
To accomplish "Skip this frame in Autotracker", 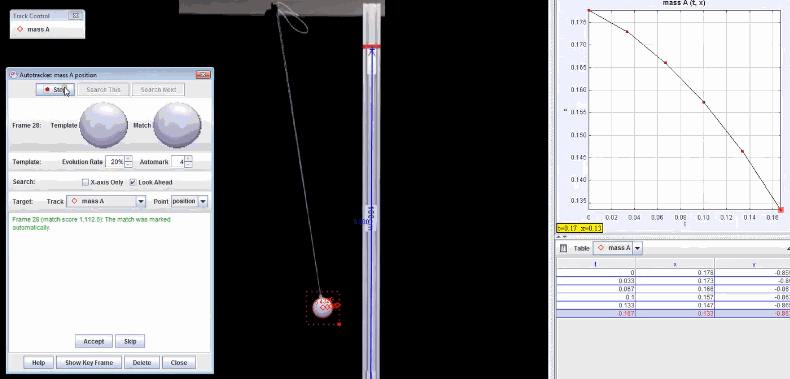I will [x=130, y=341].
